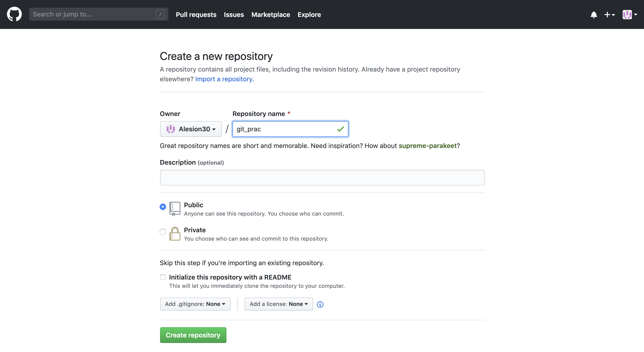
Task: Click the GitHub Octocat logo
Action: click(x=14, y=14)
